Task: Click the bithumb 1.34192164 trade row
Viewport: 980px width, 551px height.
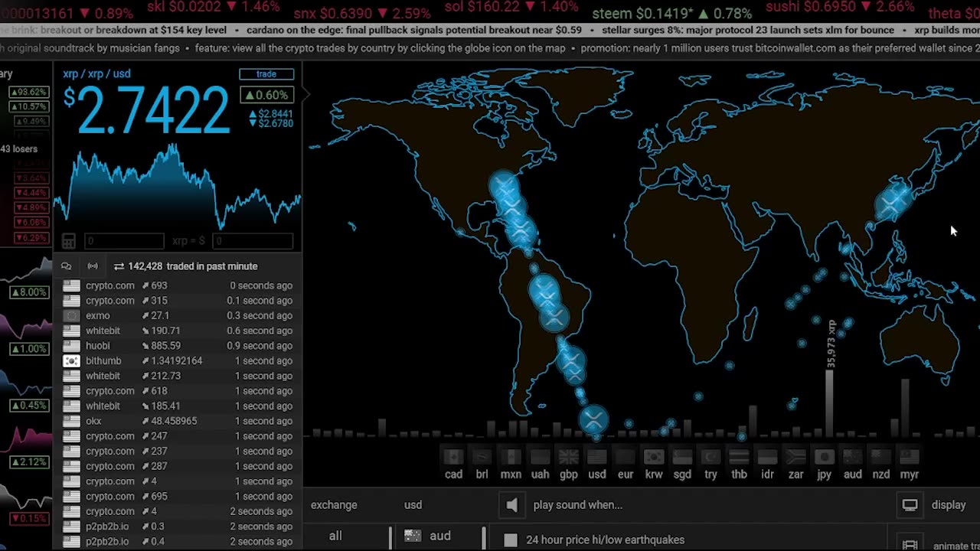Action: pyautogui.click(x=177, y=360)
